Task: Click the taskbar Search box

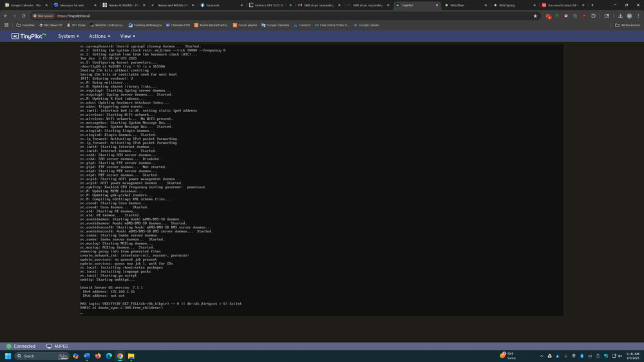Action: (x=41, y=356)
